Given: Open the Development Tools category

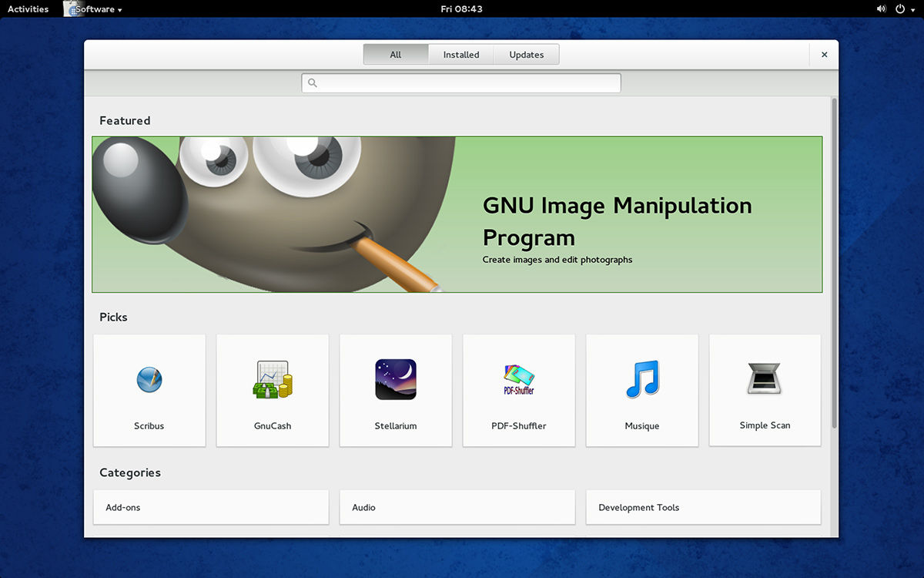Looking at the screenshot, I should point(704,507).
